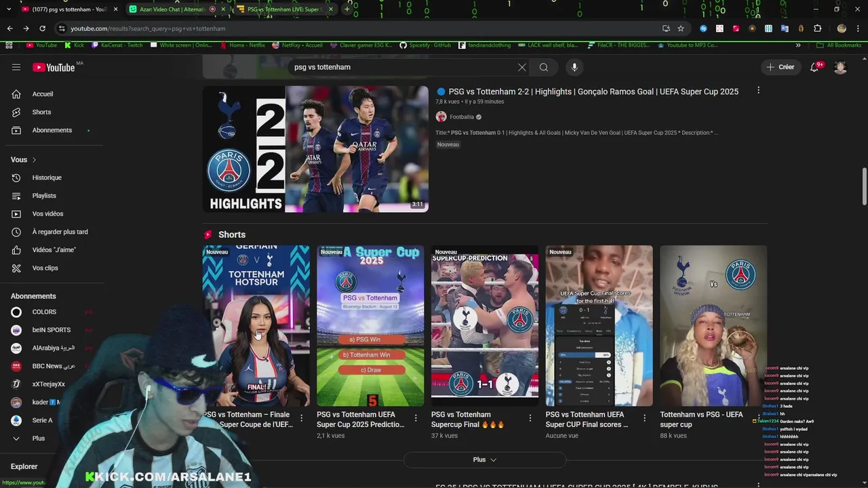Click the magnifier search button
Viewport: 868px width, 488px height.
click(x=544, y=67)
